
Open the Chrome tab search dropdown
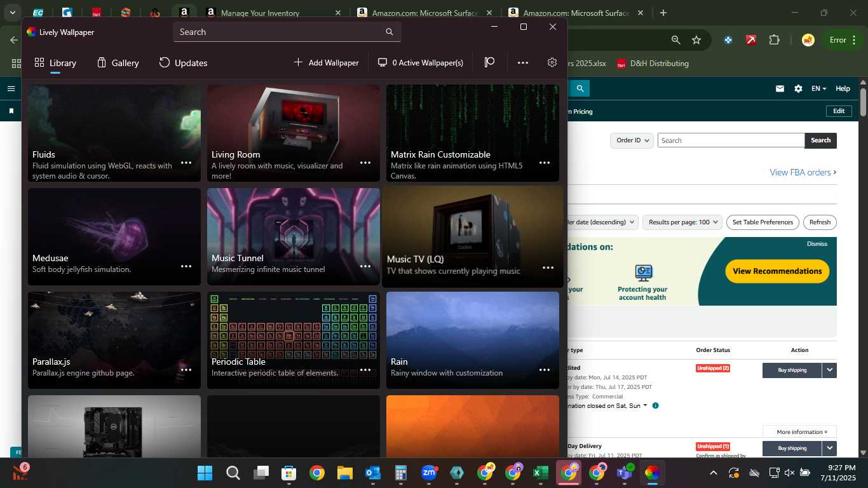click(12, 13)
